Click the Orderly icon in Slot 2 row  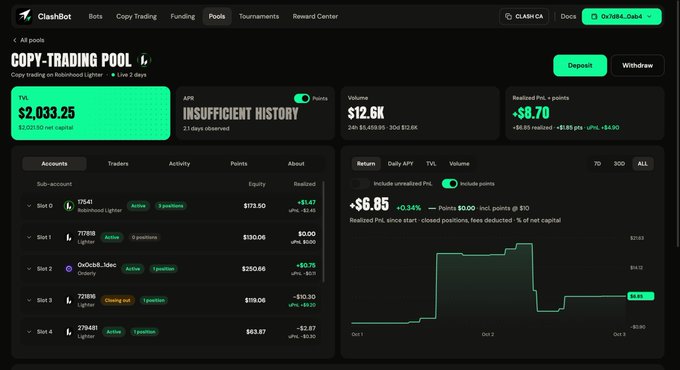click(x=69, y=269)
